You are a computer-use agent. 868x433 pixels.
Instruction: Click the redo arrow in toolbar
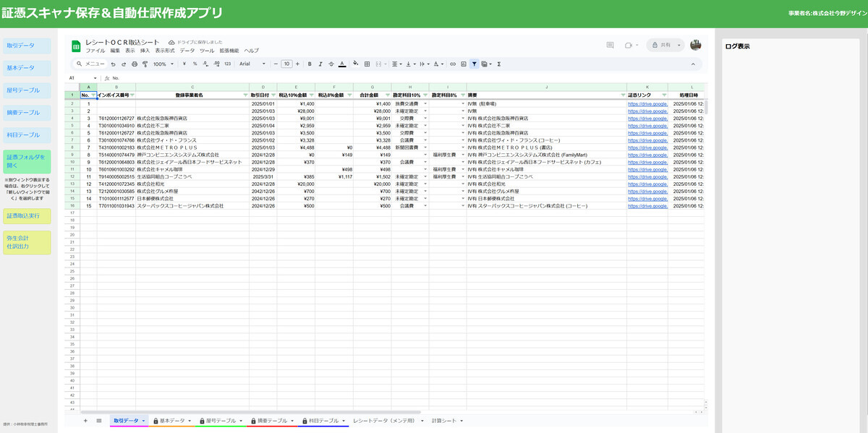(123, 64)
